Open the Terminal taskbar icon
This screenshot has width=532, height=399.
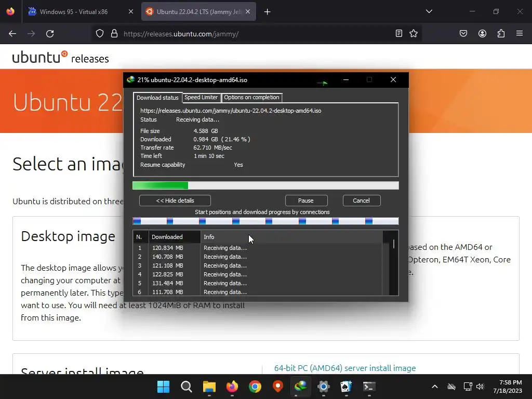[369, 387]
